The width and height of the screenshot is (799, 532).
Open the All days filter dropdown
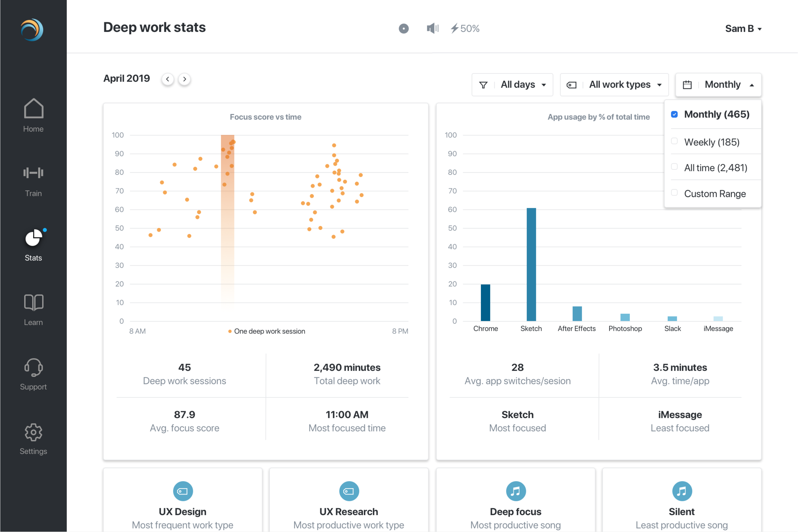[512, 85]
